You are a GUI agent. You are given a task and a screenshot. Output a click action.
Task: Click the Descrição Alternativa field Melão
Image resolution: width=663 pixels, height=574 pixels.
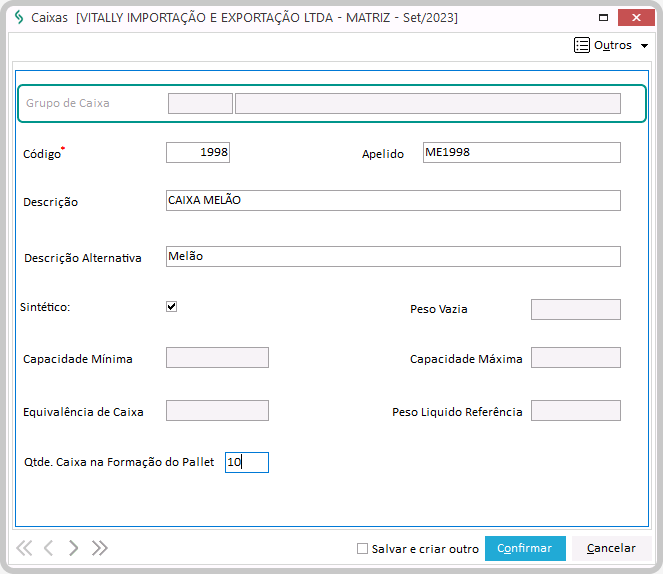[393, 257]
